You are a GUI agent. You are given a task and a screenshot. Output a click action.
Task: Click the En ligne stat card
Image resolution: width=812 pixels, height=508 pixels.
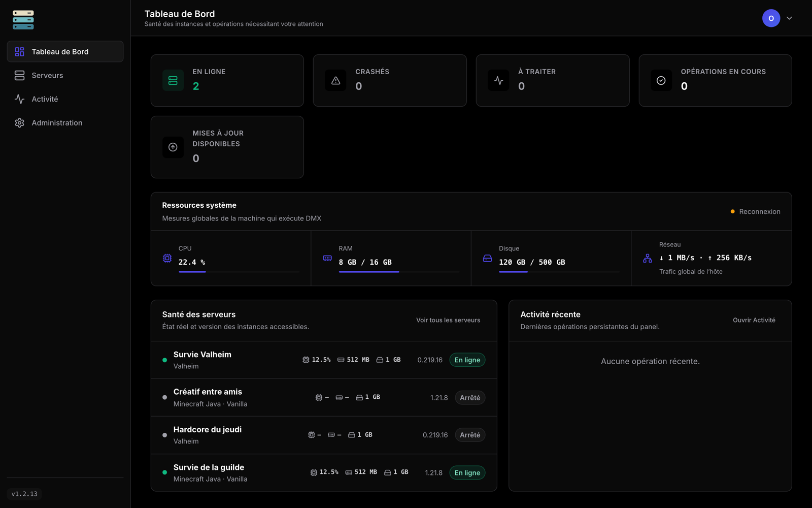click(x=227, y=80)
